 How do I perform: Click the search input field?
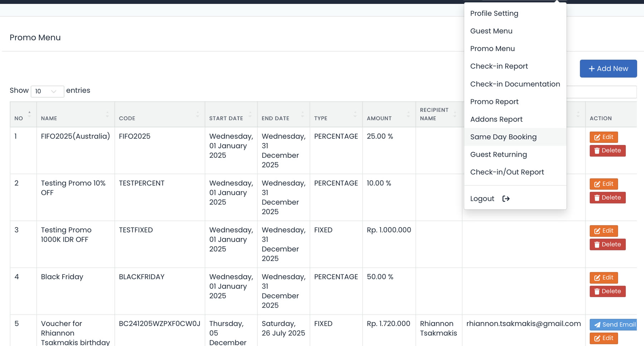601,92
